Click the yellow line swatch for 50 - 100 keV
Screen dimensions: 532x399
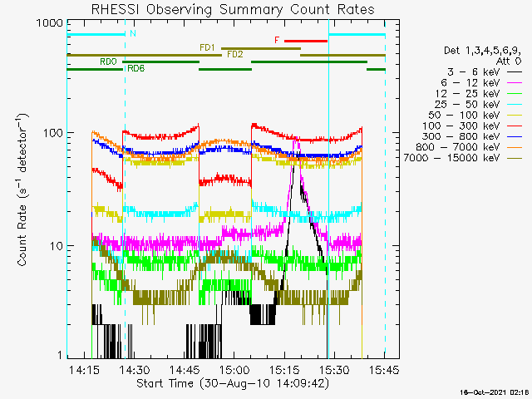pos(515,116)
